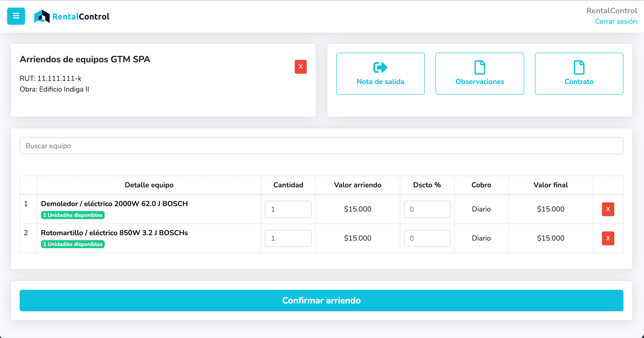The height and width of the screenshot is (338, 644).
Task: Click the Dscto % field for Rotomartillo
Action: click(427, 238)
